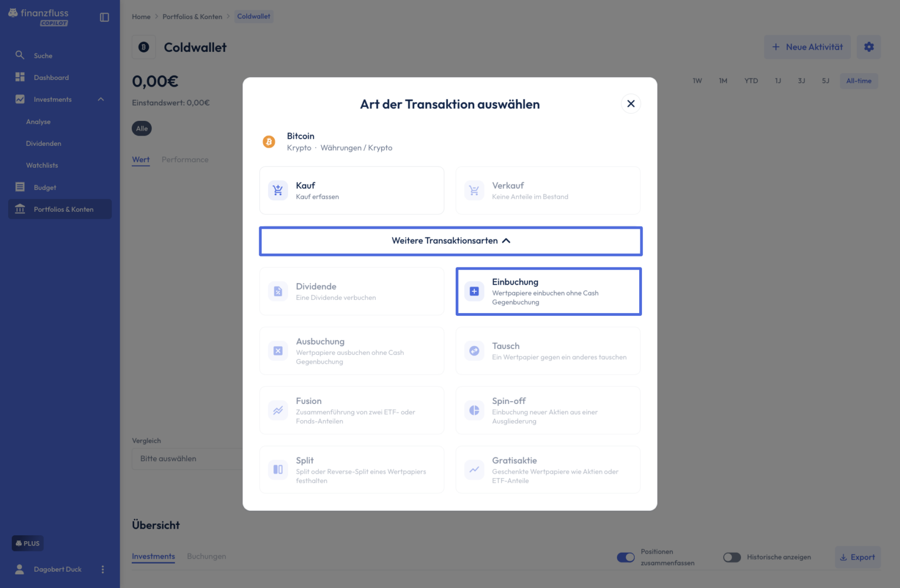Click the Einbuchung plus icon
900x588 pixels.
point(474,291)
